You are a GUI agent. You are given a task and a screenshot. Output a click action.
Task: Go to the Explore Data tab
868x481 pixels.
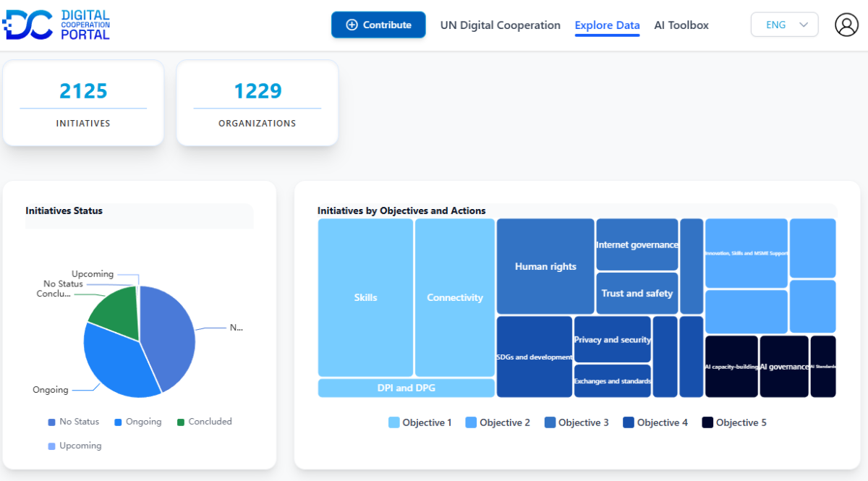click(x=607, y=25)
